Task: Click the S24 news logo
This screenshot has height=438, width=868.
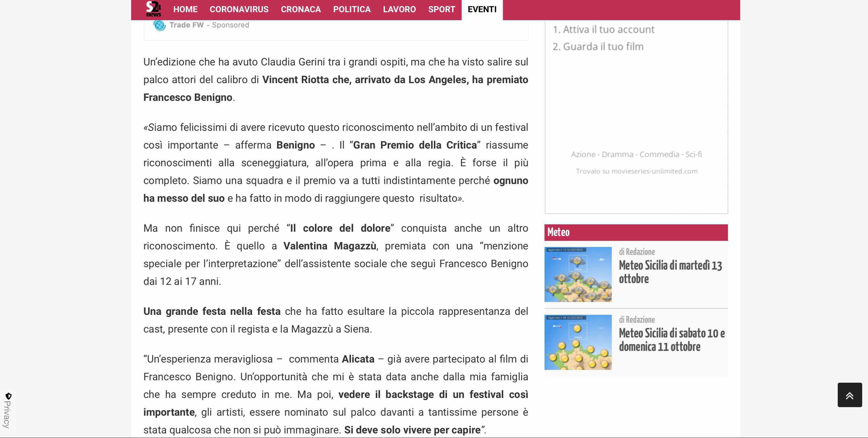Action: 153,9
